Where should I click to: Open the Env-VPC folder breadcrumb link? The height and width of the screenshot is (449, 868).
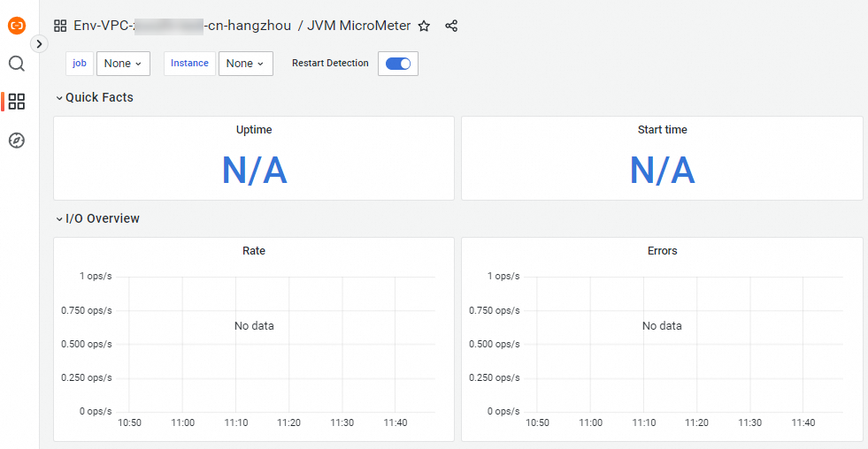click(x=182, y=26)
